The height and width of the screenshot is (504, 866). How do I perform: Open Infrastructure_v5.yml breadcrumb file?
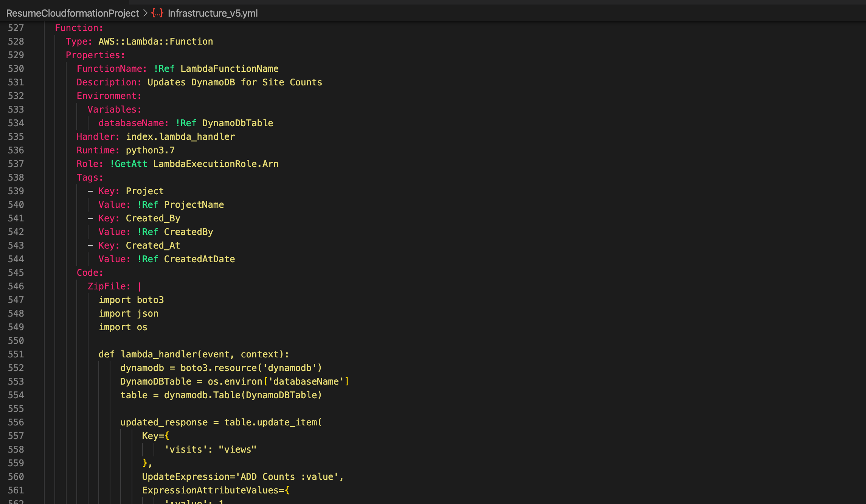click(213, 13)
